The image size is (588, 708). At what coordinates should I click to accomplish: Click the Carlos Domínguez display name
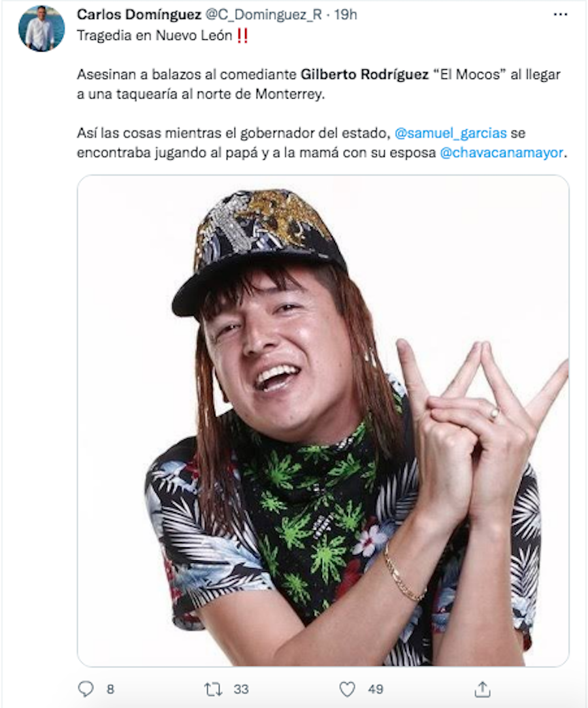(x=139, y=14)
